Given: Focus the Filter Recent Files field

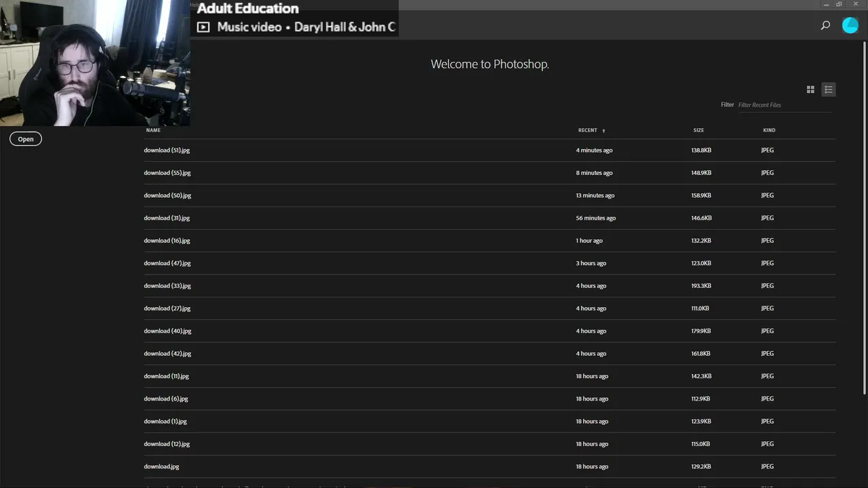Looking at the screenshot, I should [x=784, y=105].
